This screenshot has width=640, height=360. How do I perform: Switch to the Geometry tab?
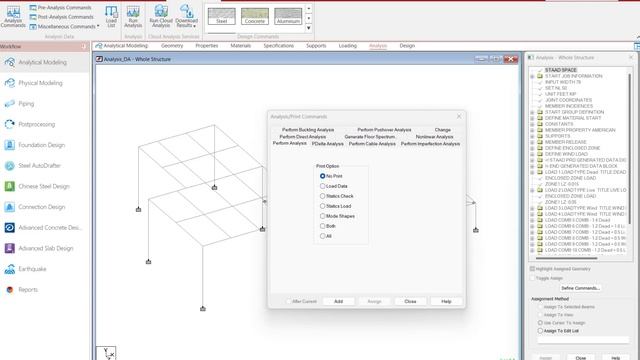172,46
